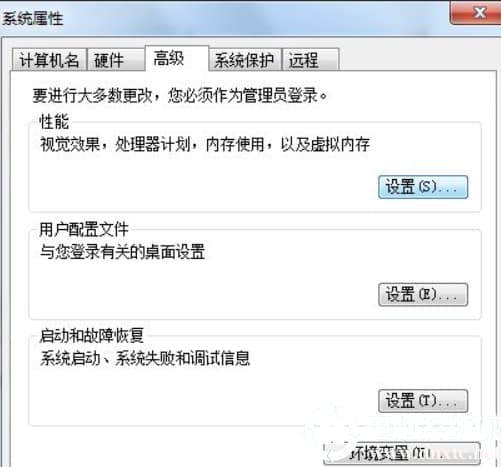Viewport: 501px width, 467px height.
Task: Click 设置(E) for user profiles
Action: [x=423, y=295]
